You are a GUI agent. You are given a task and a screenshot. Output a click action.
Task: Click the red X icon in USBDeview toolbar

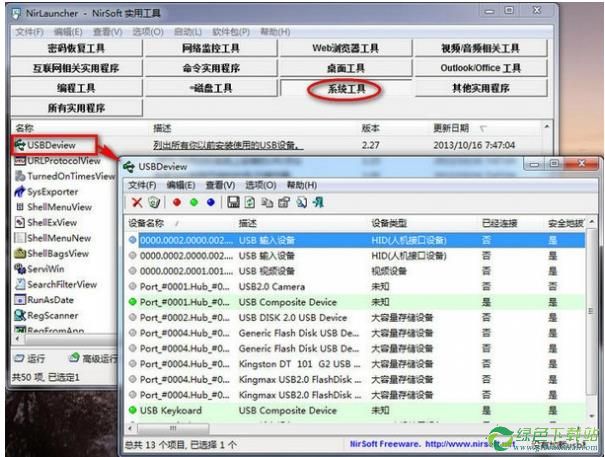coord(137,202)
